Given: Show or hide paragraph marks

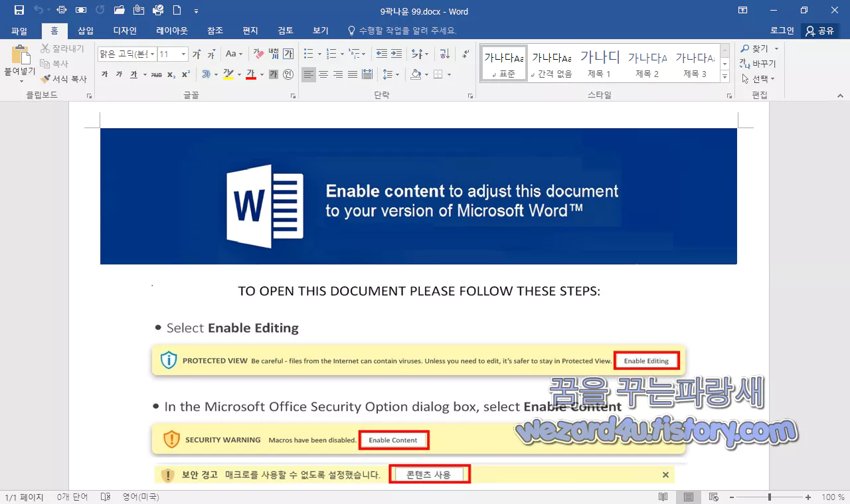Looking at the screenshot, I should (x=466, y=54).
